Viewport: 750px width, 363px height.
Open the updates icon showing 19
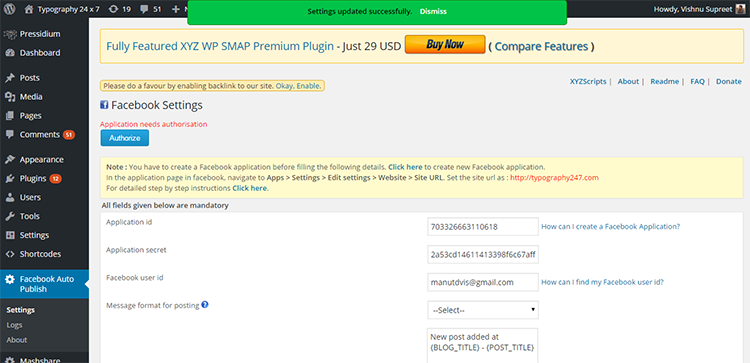(113, 9)
